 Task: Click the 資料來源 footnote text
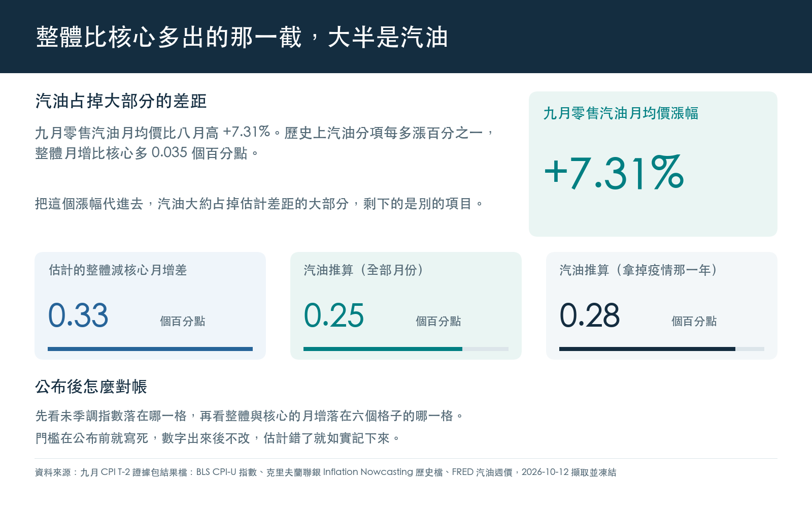click(326, 472)
